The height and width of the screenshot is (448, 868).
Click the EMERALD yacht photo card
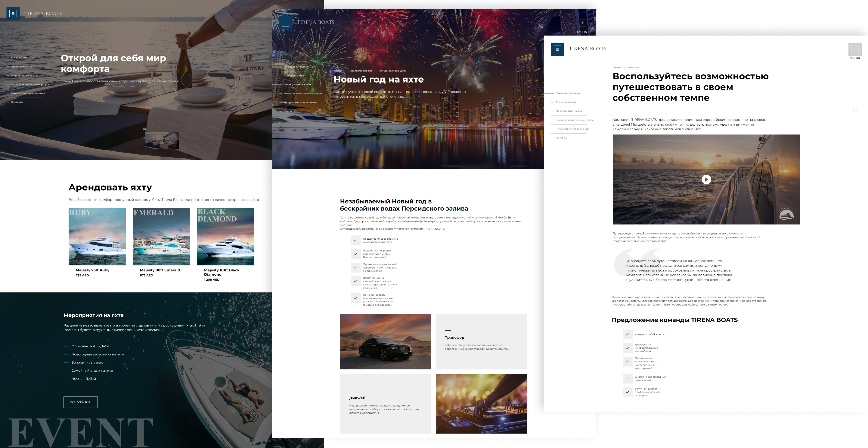pyautogui.click(x=161, y=236)
